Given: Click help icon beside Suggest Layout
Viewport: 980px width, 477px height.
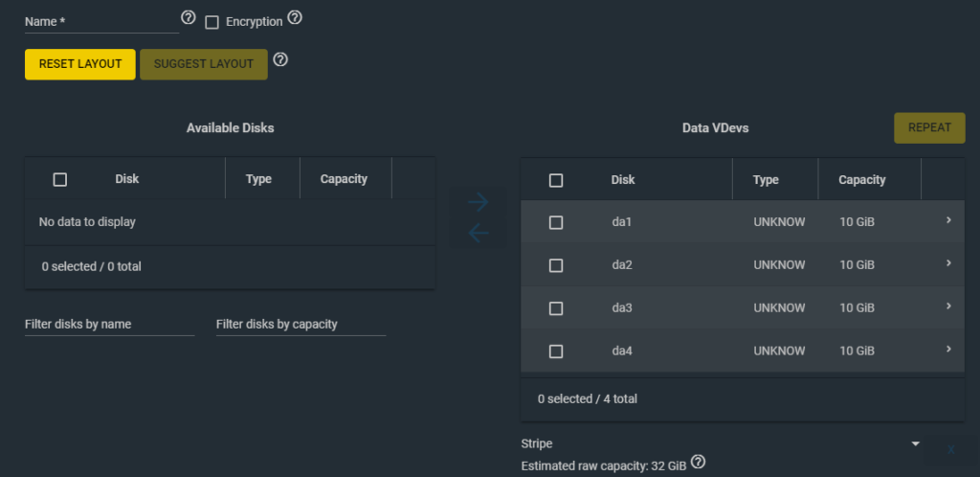Looking at the screenshot, I should (x=281, y=60).
